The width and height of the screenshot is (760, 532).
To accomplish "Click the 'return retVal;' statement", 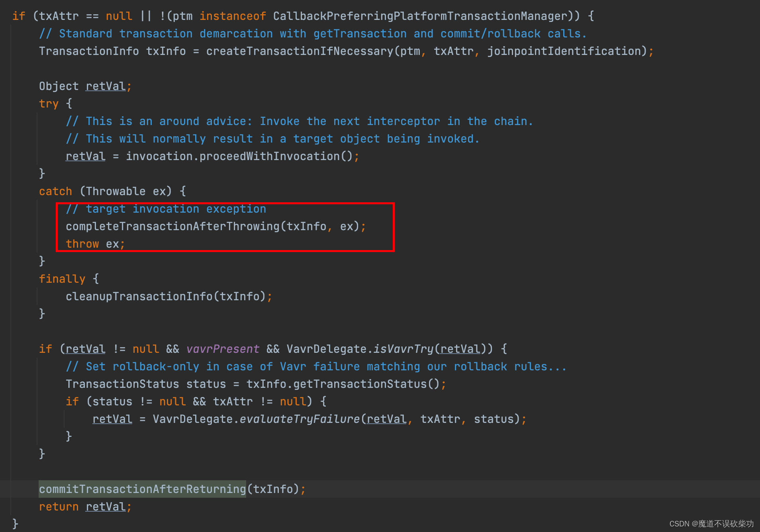I will (x=85, y=507).
